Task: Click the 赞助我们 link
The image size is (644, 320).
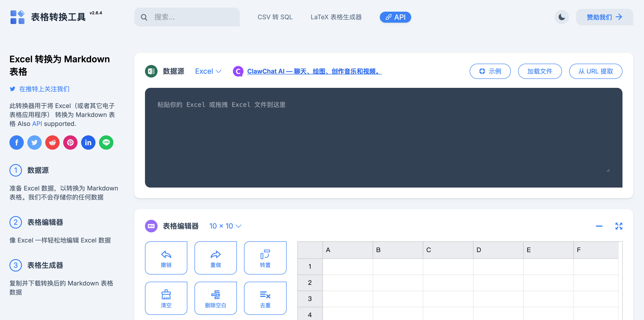Action: (605, 17)
